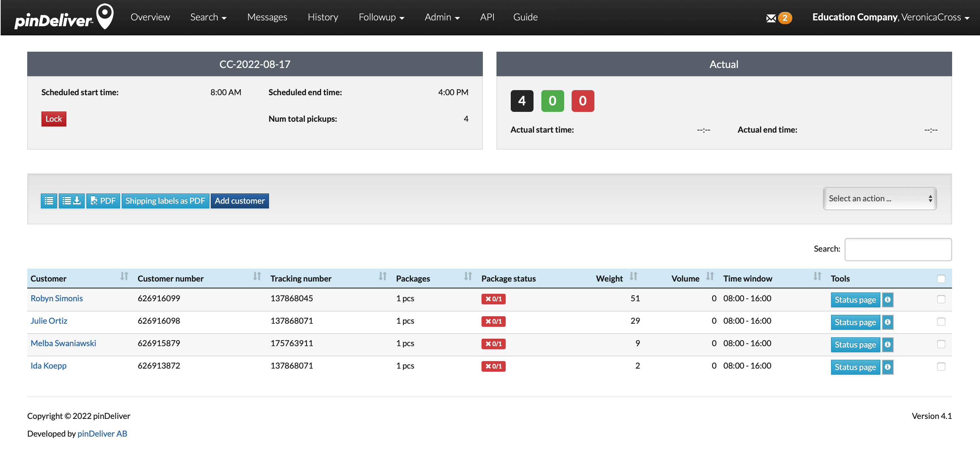Sort by Tracking number column

pyautogui.click(x=382, y=277)
